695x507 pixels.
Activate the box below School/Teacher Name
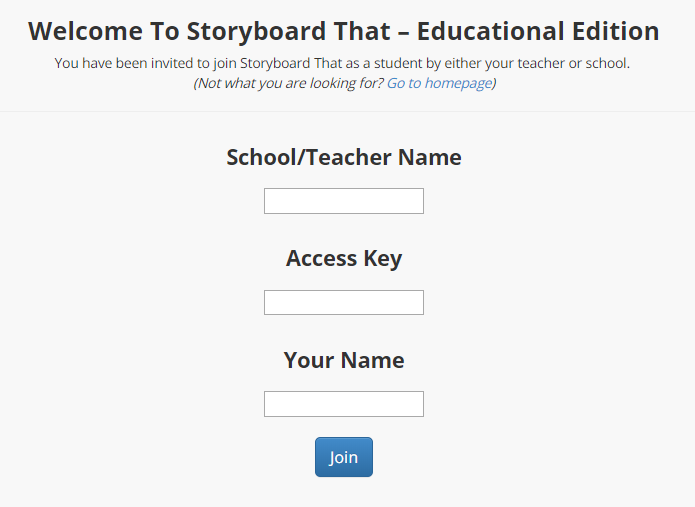pyautogui.click(x=344, y=201)
